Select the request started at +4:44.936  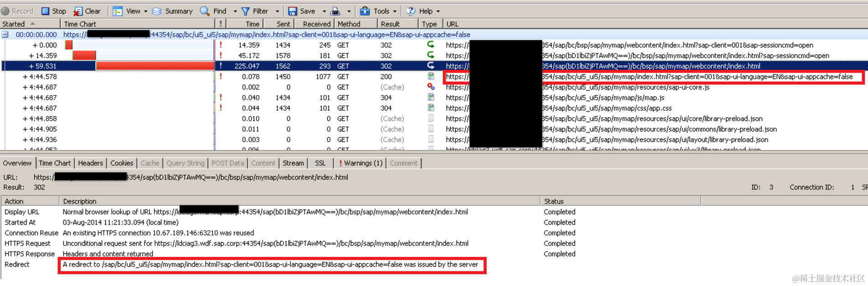434,139
